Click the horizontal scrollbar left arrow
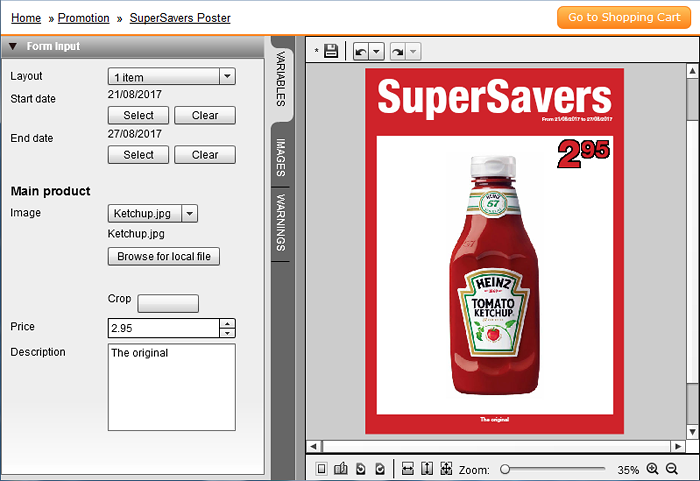Viewport: 700px width, 481px height. (313, 446)
